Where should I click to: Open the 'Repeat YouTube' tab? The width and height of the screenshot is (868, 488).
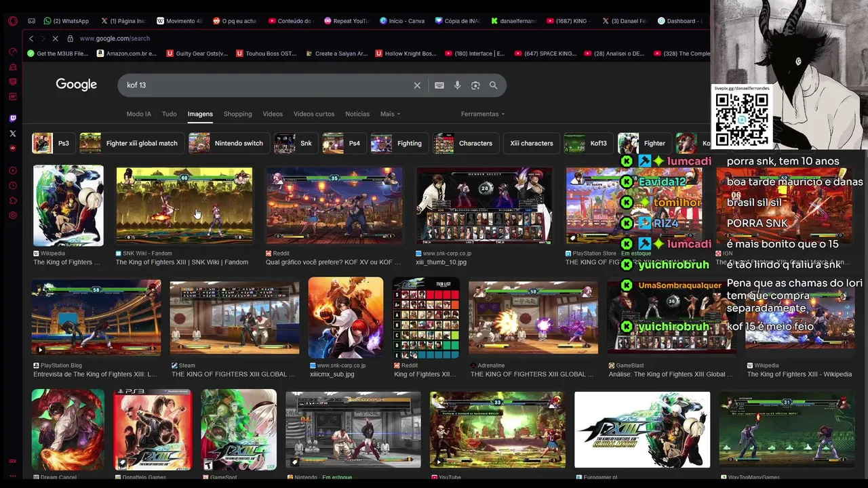click(347, 21)
